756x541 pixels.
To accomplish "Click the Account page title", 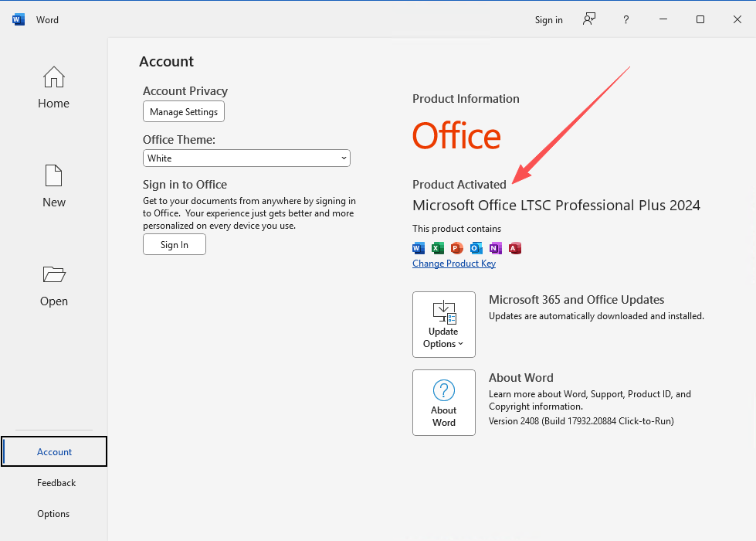I will [x=166, y=62].
